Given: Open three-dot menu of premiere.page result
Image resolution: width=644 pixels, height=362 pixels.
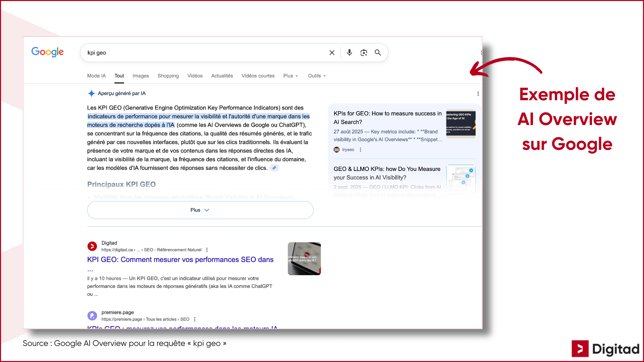Looking at the screenshot, I should click(x=195, y=319).
